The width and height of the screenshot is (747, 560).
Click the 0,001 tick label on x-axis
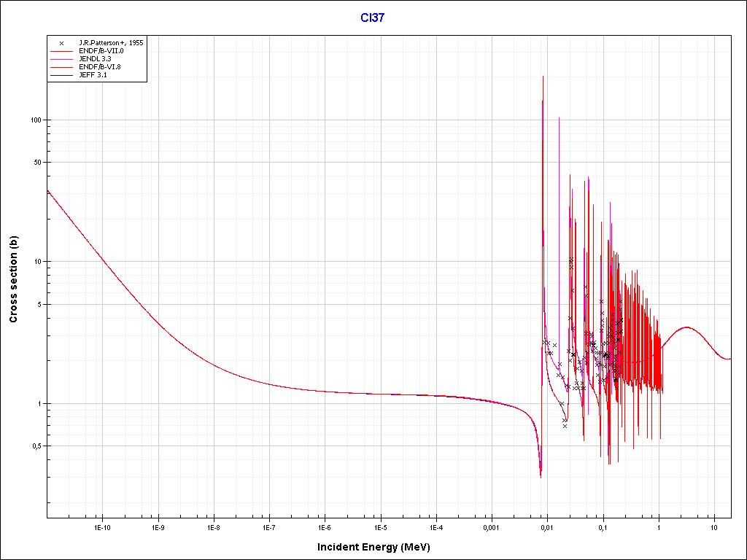[491, 527]
